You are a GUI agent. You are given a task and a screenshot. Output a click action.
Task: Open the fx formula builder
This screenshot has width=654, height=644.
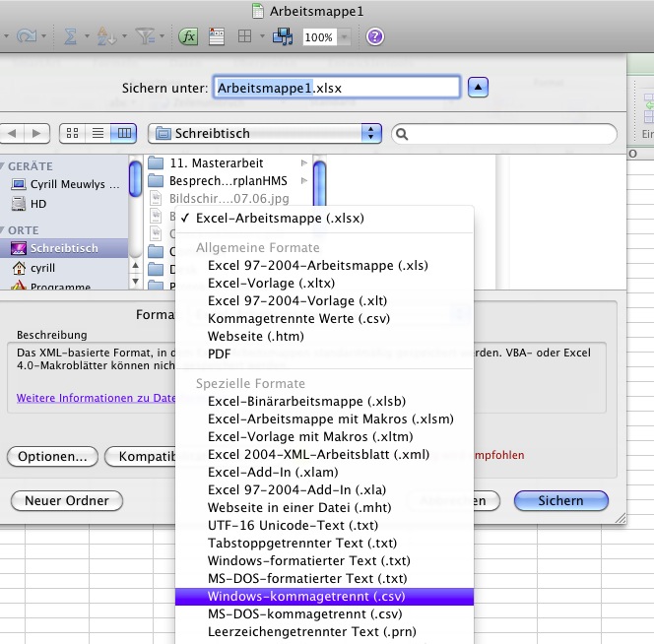tap(188, 36)
